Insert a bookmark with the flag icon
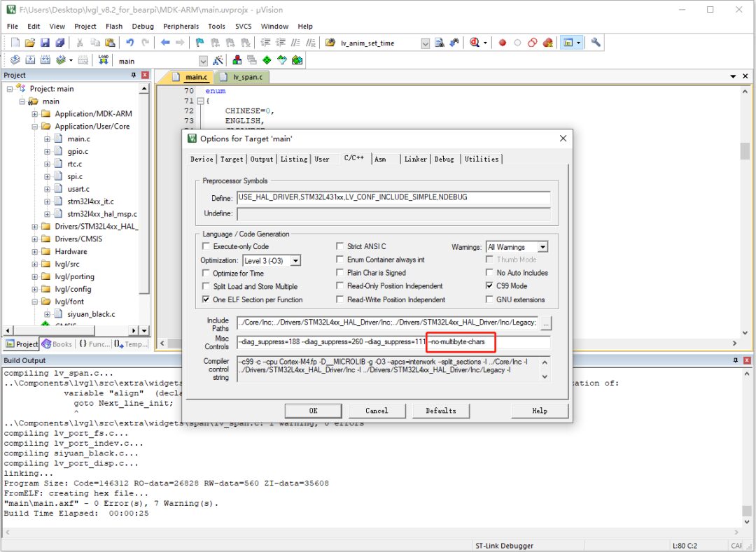Image resolution: width=756 pixels, height=552 pixels. (200, 43)
